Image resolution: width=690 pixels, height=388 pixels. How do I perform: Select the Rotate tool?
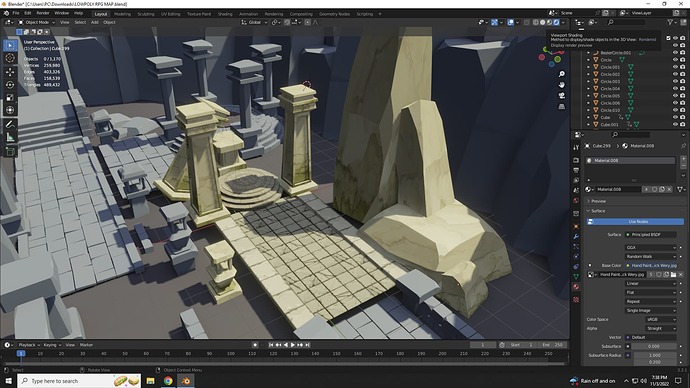coord(10,84)
